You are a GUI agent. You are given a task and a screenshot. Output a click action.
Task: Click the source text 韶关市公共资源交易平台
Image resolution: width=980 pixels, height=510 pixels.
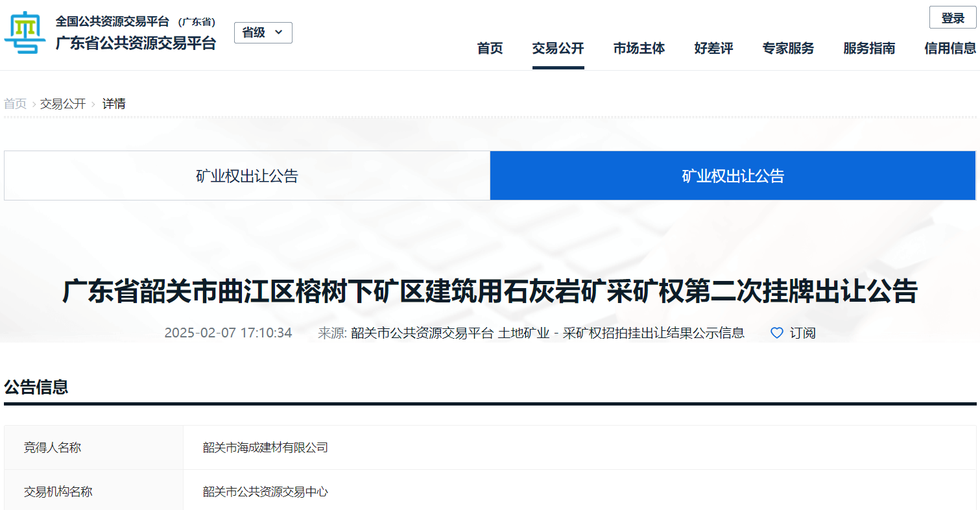422,333
